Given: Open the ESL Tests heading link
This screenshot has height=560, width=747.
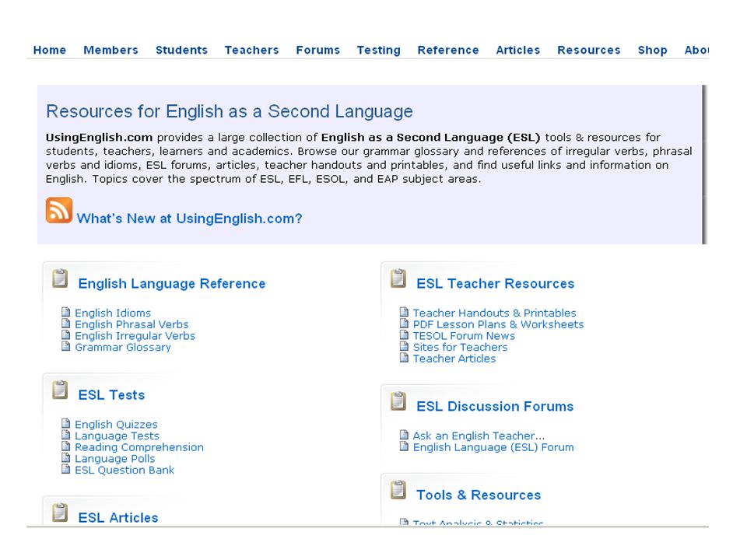Looking at the screenshot, I should 111,395.
